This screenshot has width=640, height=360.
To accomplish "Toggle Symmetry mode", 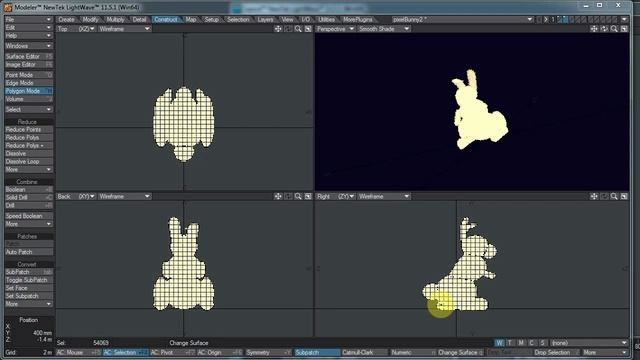I will [269, 352].
